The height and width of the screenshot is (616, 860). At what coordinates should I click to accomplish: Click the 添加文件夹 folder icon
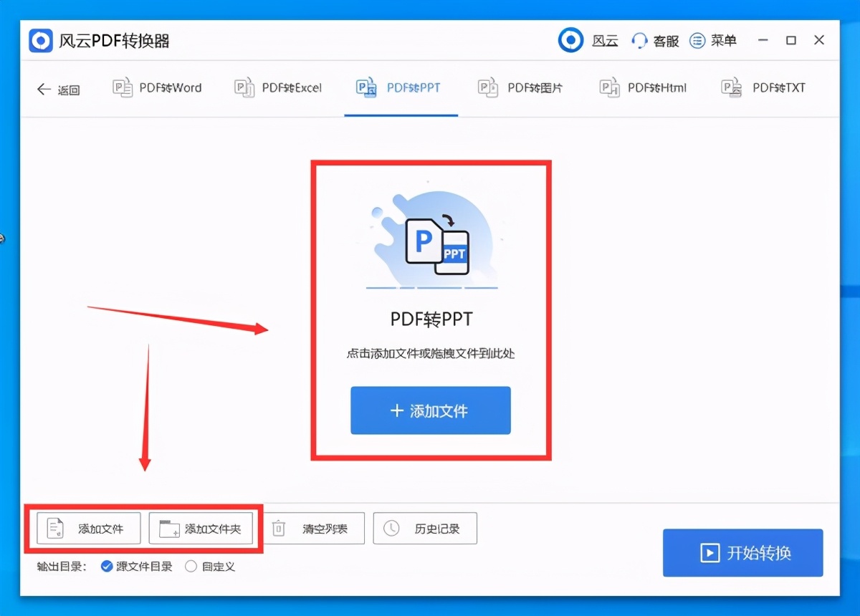point(167,528)
